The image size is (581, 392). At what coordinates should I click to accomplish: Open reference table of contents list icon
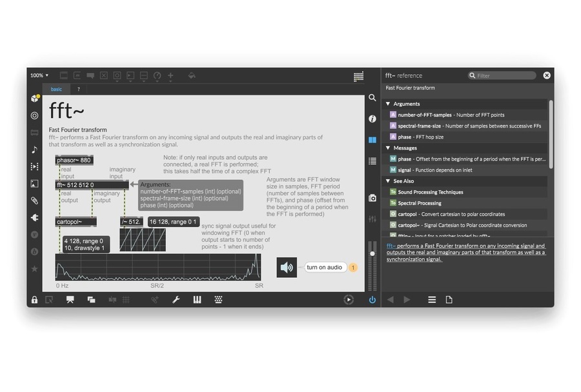(432, 300)
